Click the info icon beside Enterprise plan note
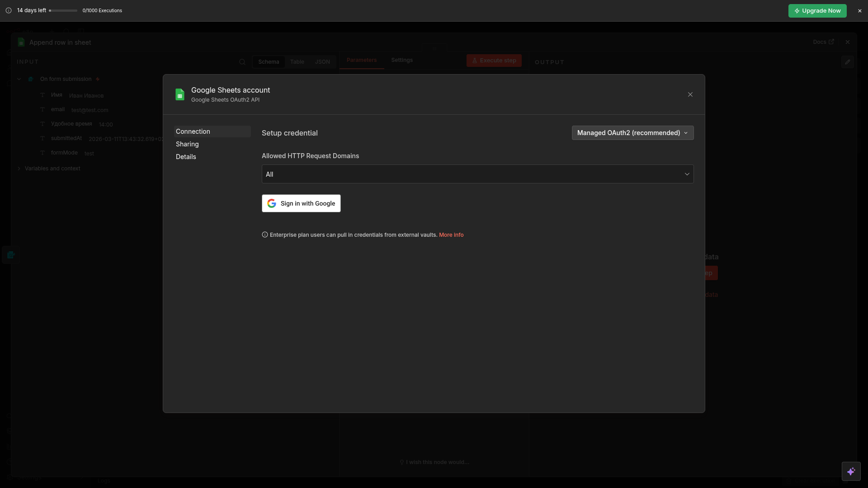 [x=265, y=235]
